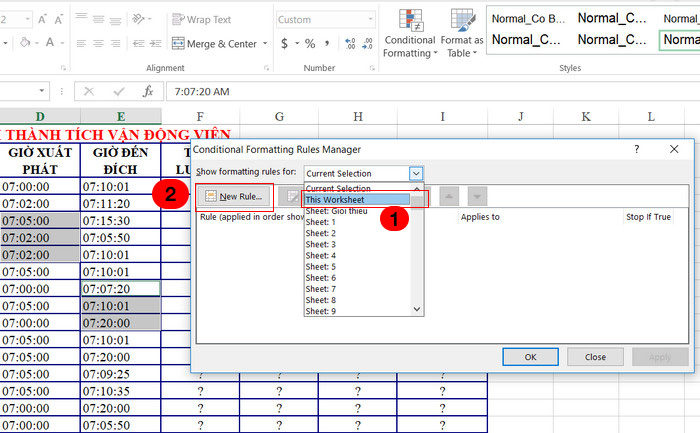Open 'Show formatting rules for' dropdown arrow
Viewport: 700px width, 433px height.
click(x=416, y=173)
